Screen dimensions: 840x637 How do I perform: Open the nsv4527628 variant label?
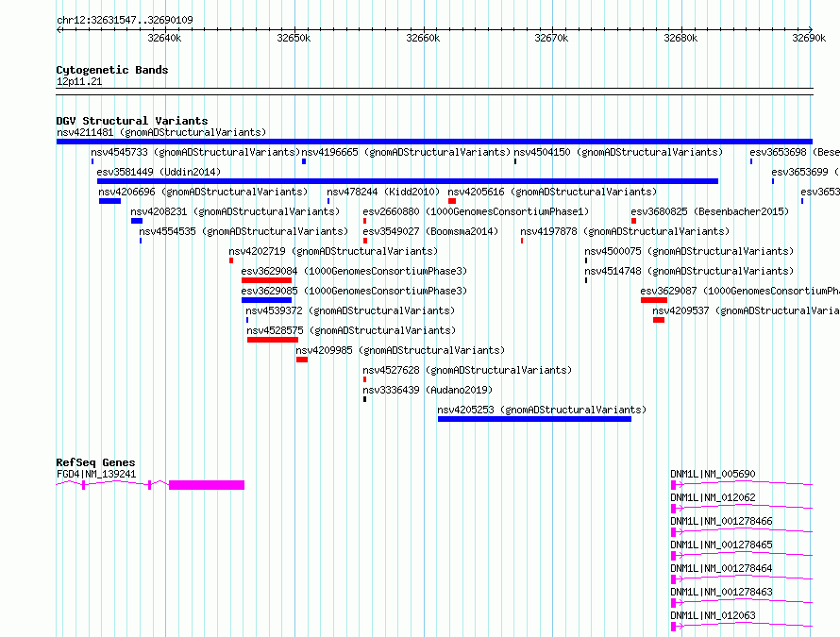point(467,370)
